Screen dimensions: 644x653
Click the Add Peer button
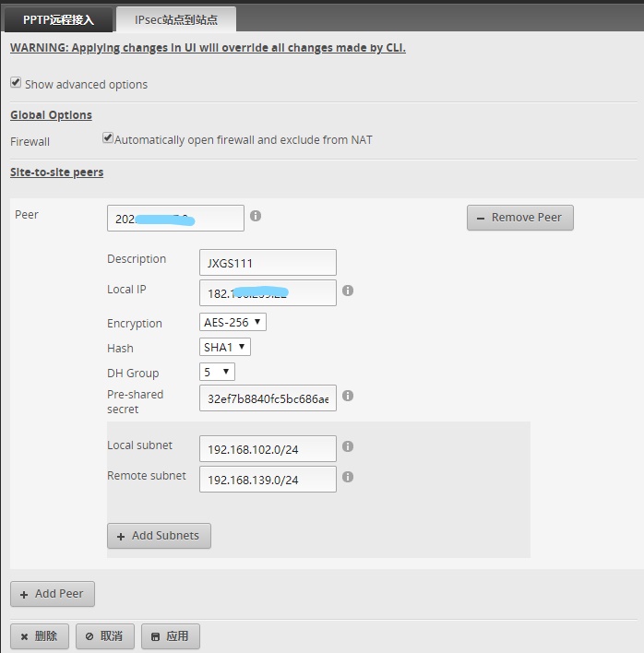[53, 594]
